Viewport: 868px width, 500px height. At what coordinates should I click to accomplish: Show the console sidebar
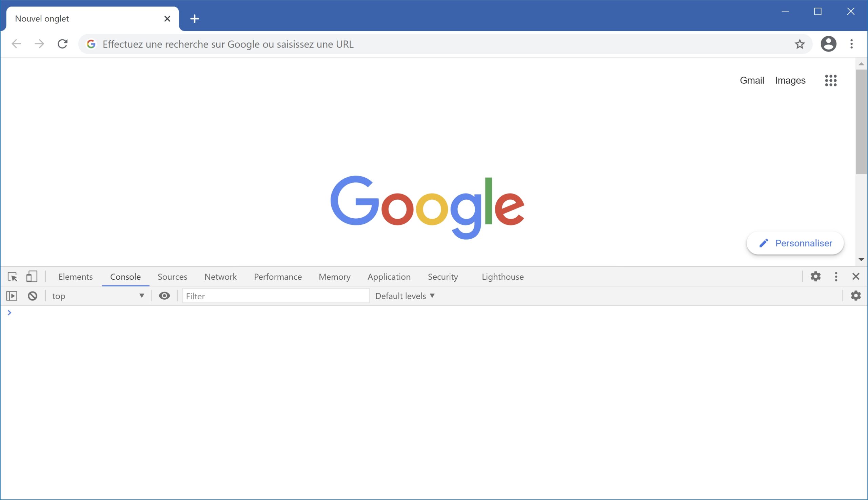point(12,296)
